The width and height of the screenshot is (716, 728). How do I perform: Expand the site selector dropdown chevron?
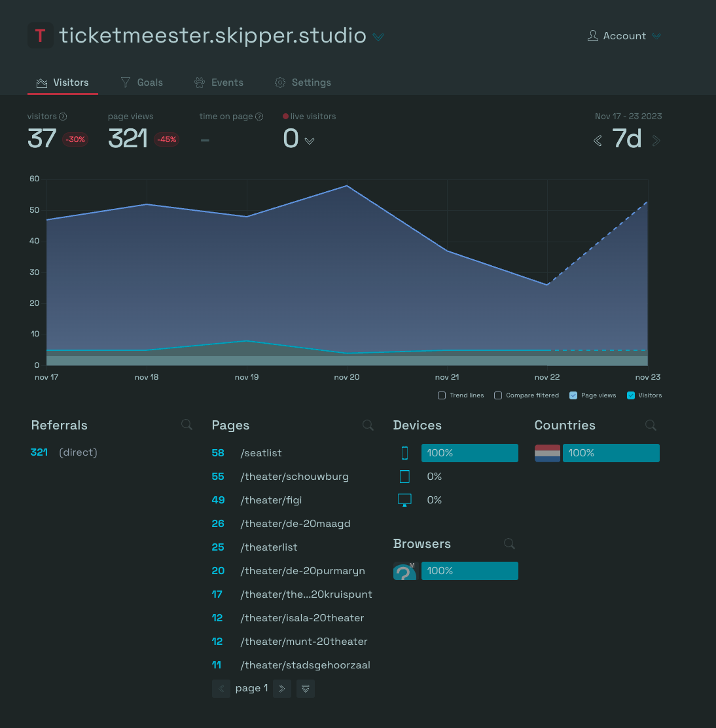378,37
